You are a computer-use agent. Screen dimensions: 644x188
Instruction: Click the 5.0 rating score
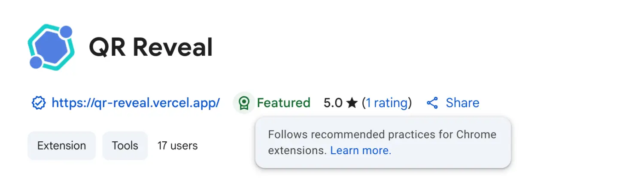pos(333,103)
